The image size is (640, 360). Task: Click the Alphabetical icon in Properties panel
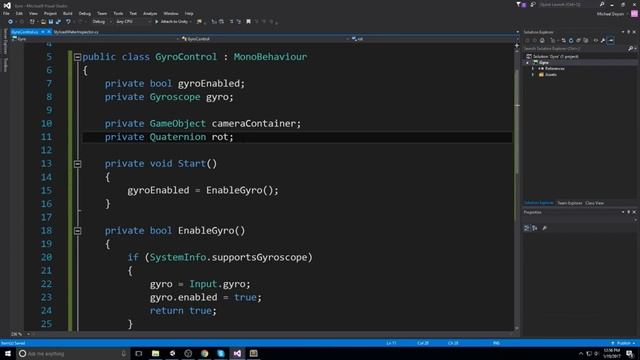(535, 228)
